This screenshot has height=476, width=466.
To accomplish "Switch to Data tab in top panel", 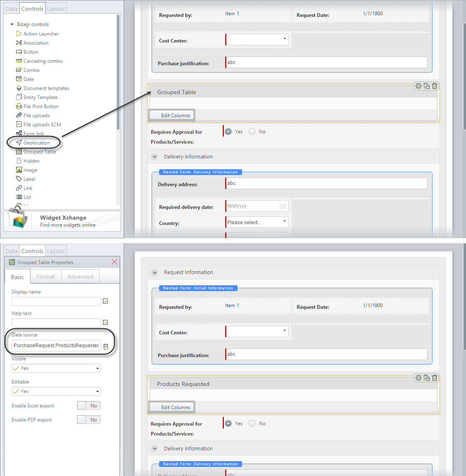I will tap(12, 9).
